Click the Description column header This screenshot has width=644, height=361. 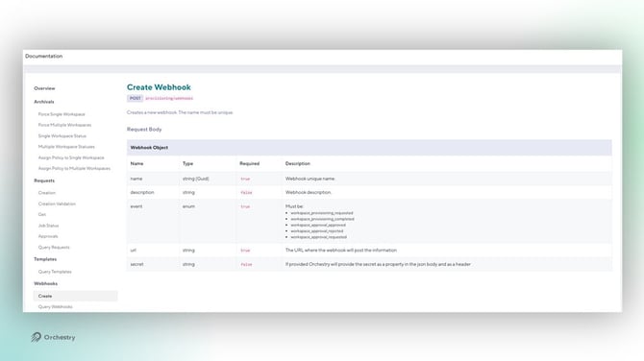298,163
